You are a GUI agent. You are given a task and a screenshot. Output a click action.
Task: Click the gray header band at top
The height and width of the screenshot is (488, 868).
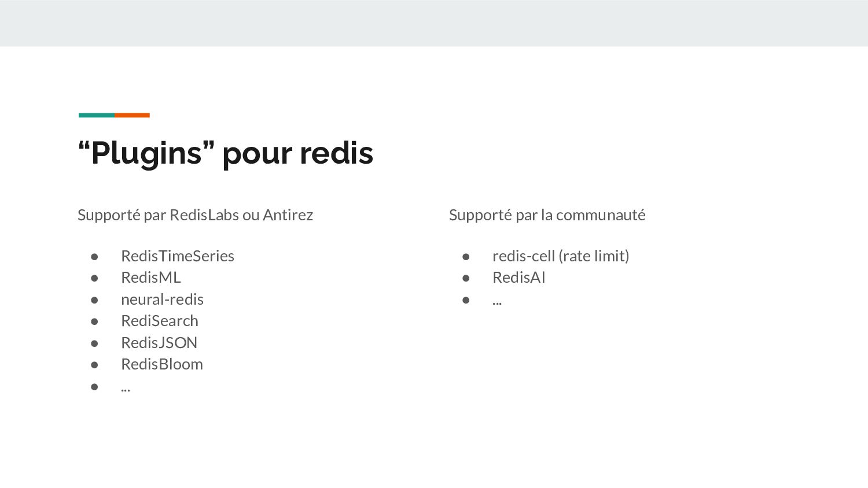[434, 23]
